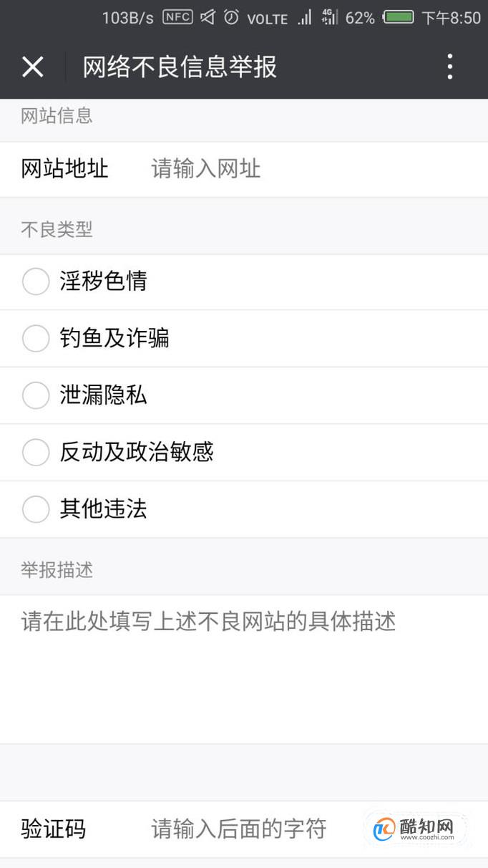Screen dimensions: 488x868
Task: Tap the muted sound status icon
Action: tap(208, 17)
